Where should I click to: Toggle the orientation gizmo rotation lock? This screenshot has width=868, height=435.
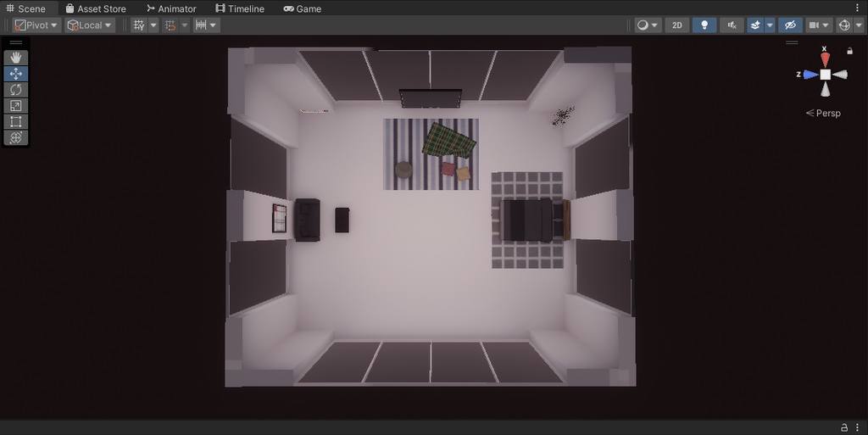(x=849, y=51)
